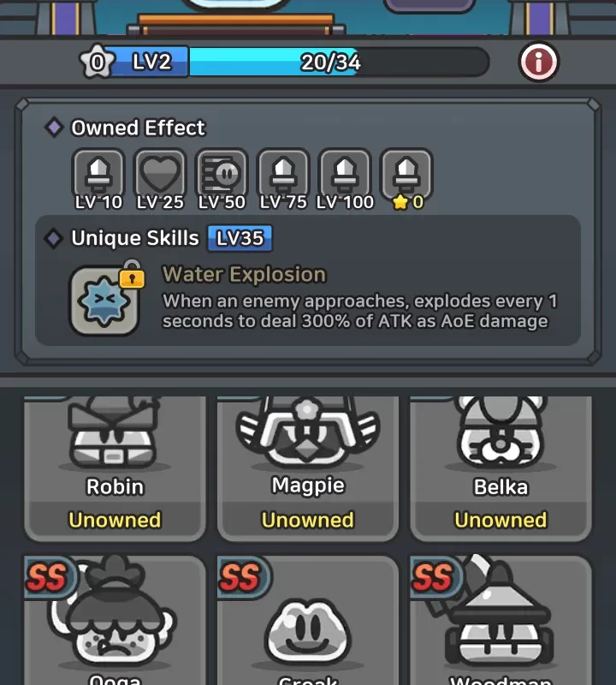Tap the star rank 0 badge
Screen dimensions: 616x685
click(x=97, y=62)
